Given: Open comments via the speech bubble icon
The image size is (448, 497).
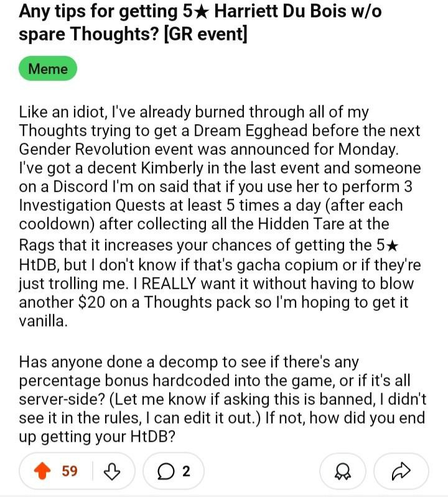Looking at the screenshot, I should tap(166, 471).
